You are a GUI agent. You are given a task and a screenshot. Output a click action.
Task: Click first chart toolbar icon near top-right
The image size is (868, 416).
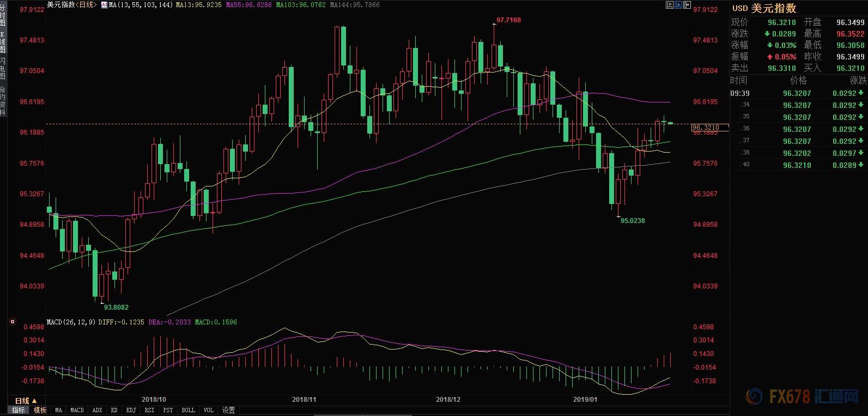coord(670,5)
